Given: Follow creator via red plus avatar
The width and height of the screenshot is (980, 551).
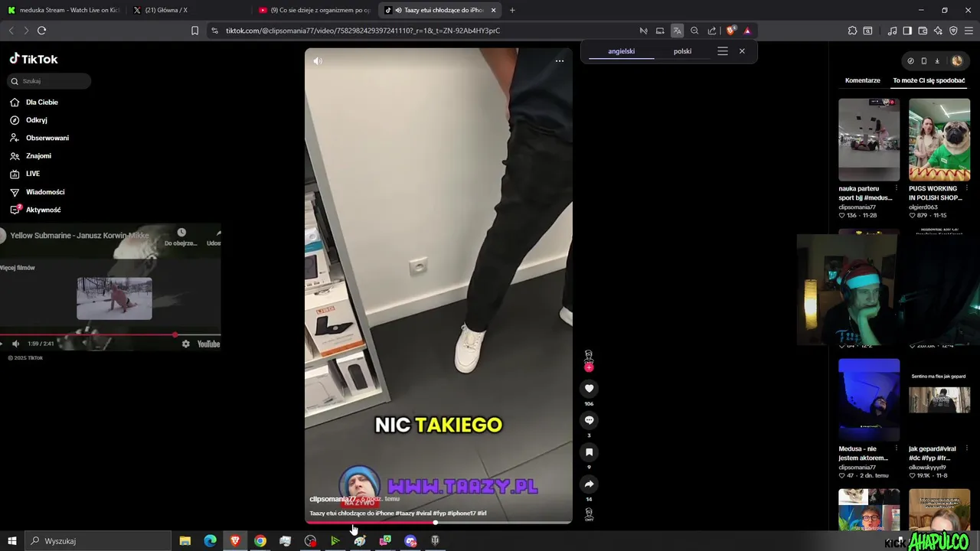Looking at the screenshot, I should (589, 367).
